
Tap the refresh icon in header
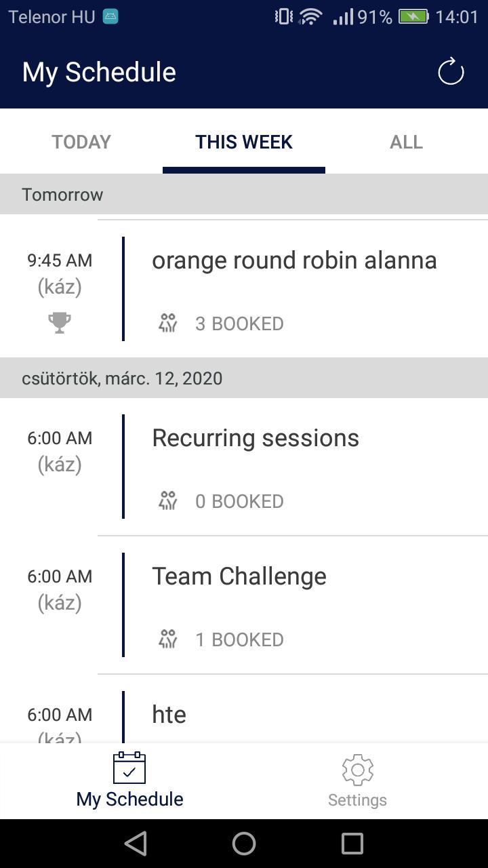(x=451, y=72)
